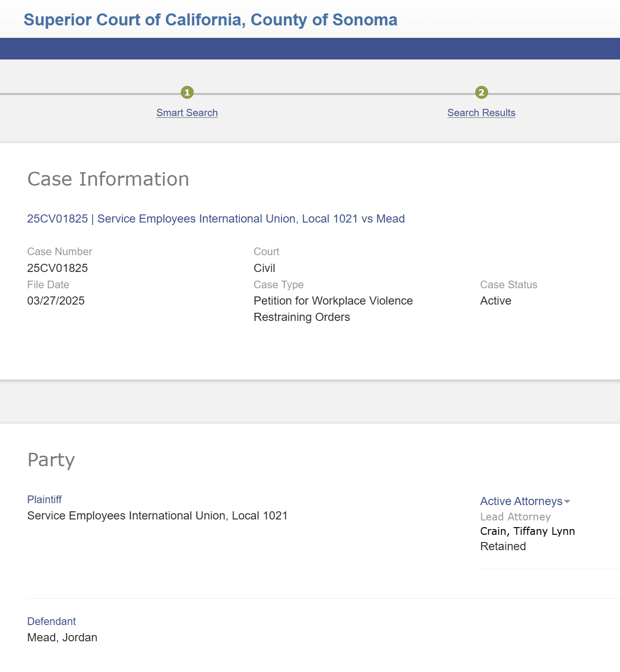Screen dimensions: 620x672
Task: Click the Case Information heading
Action: click(108, 179)
